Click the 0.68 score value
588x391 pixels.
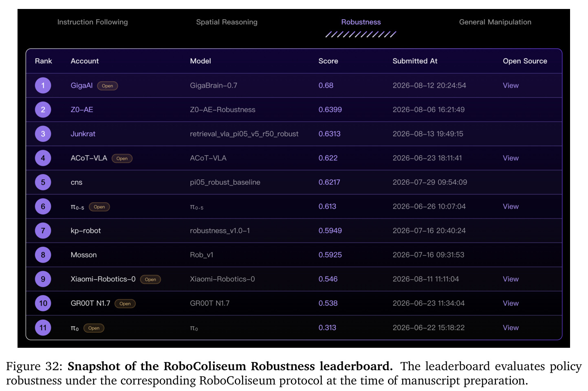pyautogui.click(x=326, y=86)
